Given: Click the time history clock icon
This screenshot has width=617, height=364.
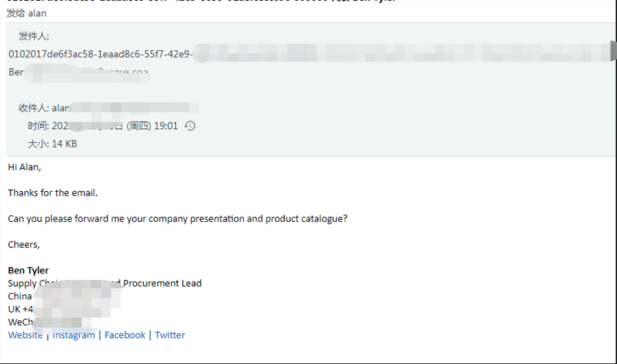Looking at the screenshot, I should click(x=190, y=126).
